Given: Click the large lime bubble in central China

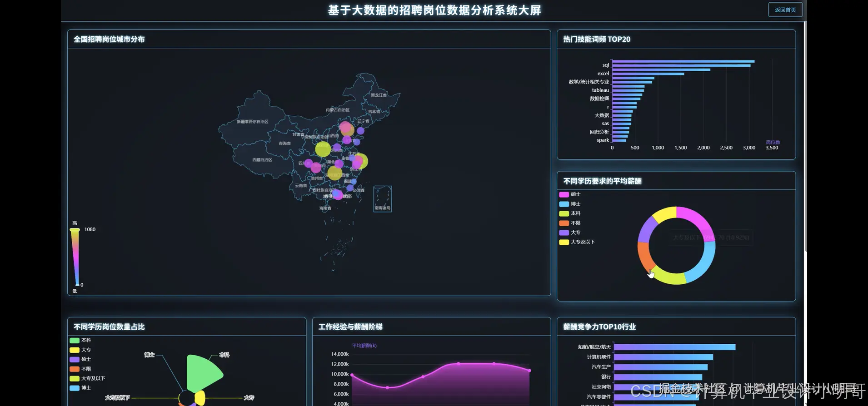Looking at the screenshot, I should click(x=323, y=149).
